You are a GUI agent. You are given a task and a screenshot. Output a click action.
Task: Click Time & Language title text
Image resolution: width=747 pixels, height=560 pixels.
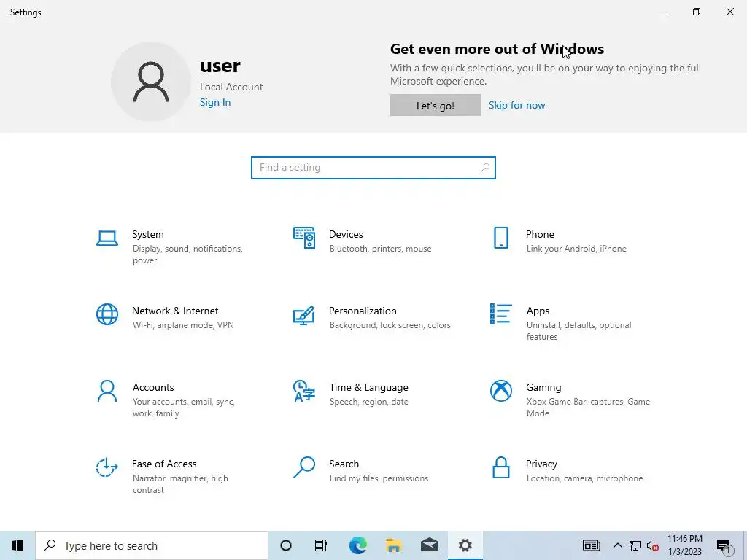click(x=368, y=388)
